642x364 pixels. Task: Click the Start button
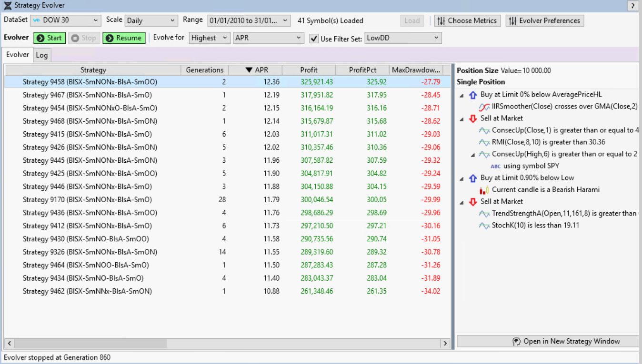49,38
